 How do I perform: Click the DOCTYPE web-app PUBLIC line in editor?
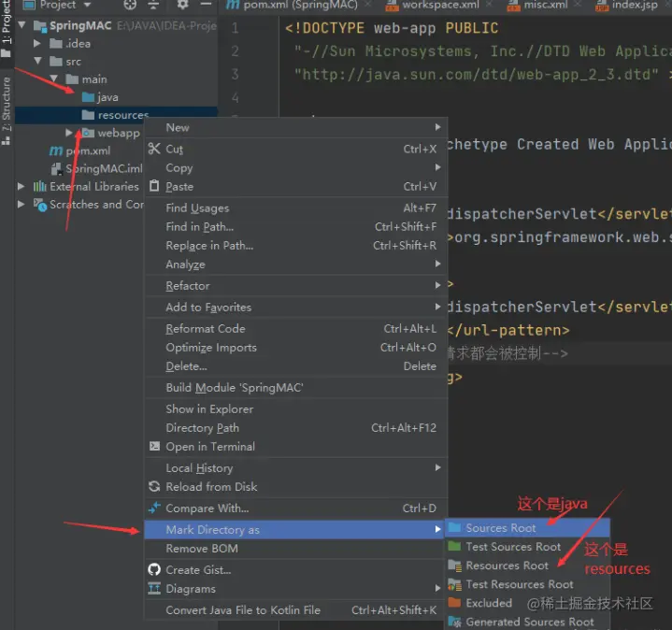coord(392,28)
